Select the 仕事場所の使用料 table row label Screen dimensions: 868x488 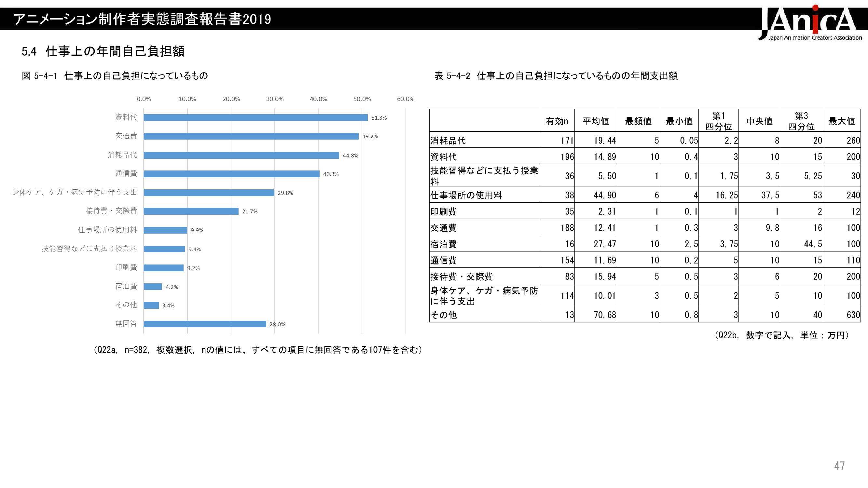(466, 195)
